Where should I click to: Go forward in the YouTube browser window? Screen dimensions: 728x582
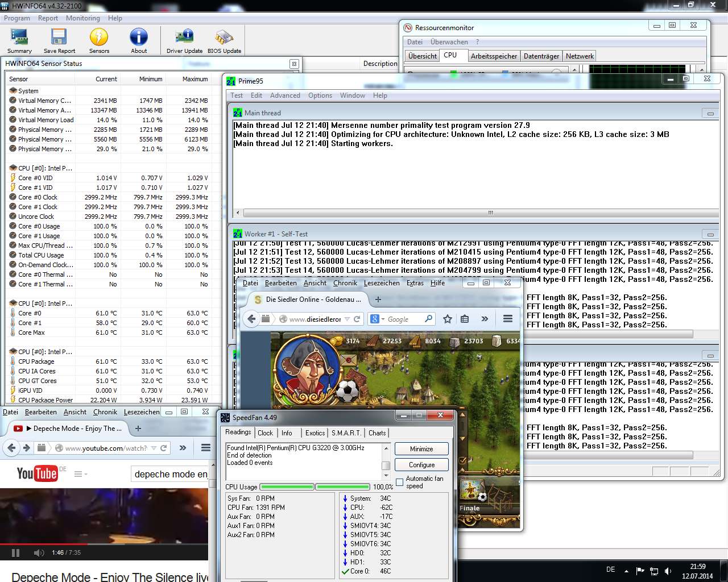tap(26, 448)
